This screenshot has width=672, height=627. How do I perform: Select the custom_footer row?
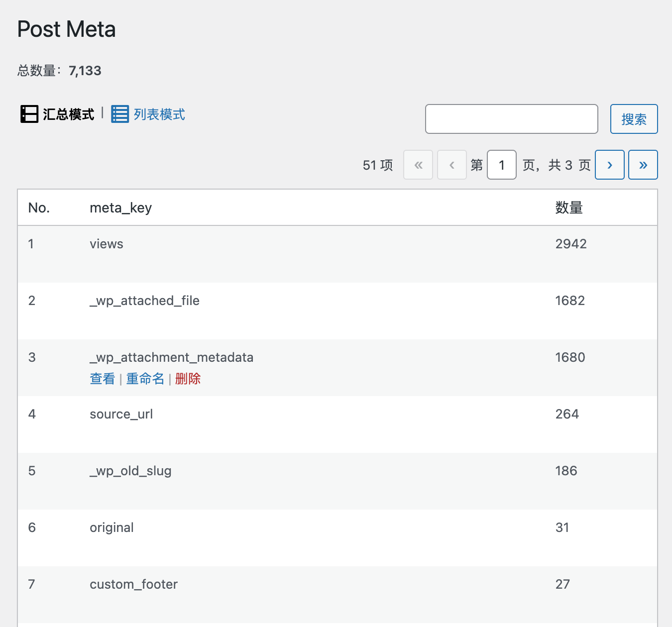133,584
